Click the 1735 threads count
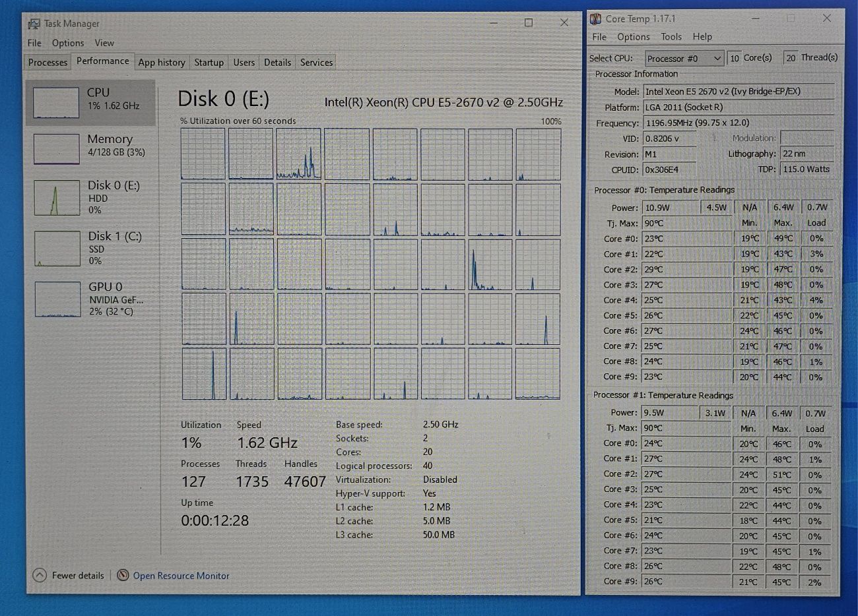 [x=252, y=482]
